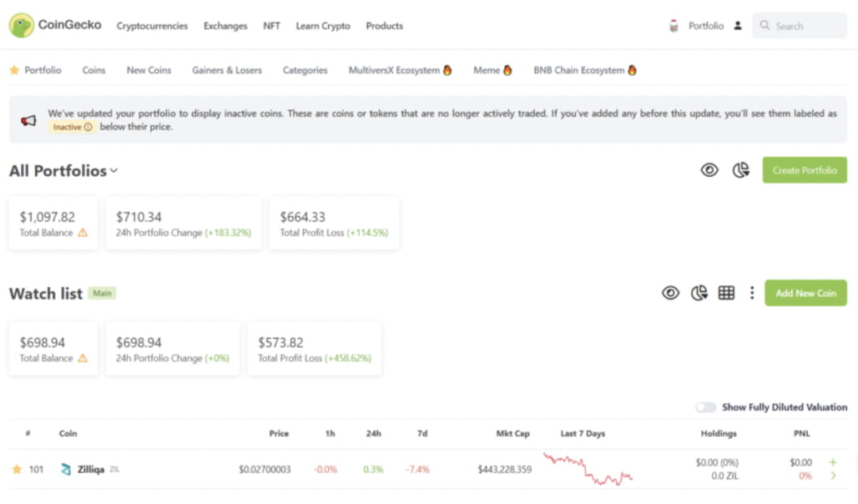Open All Portfolios pie chart allocation icon

click(x=741, y=170)
